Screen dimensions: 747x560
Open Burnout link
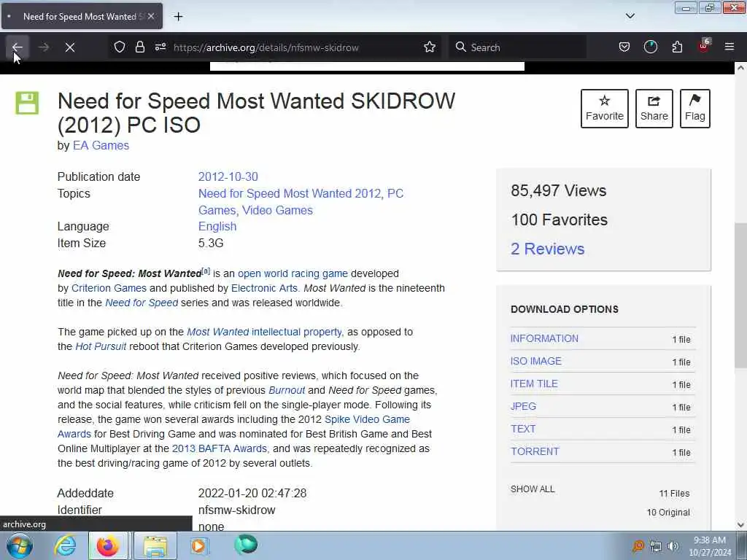[286, 391]
